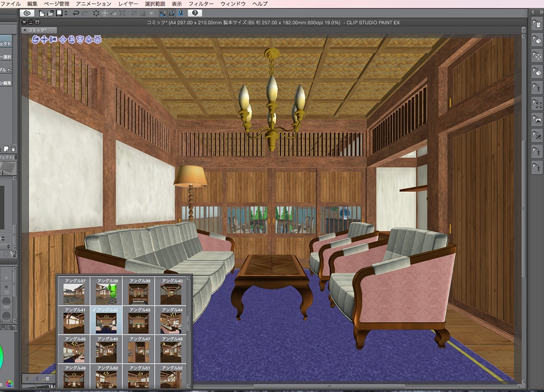Click the fifth 3D object rotation manipulator icon
This screenshot has width=544, height=392.
point(71,40)
